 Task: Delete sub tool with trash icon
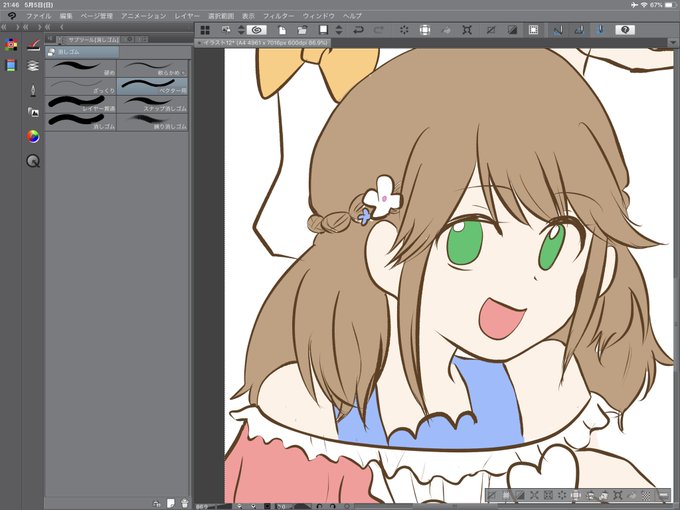pyautogui.click(x=185, y=503)
